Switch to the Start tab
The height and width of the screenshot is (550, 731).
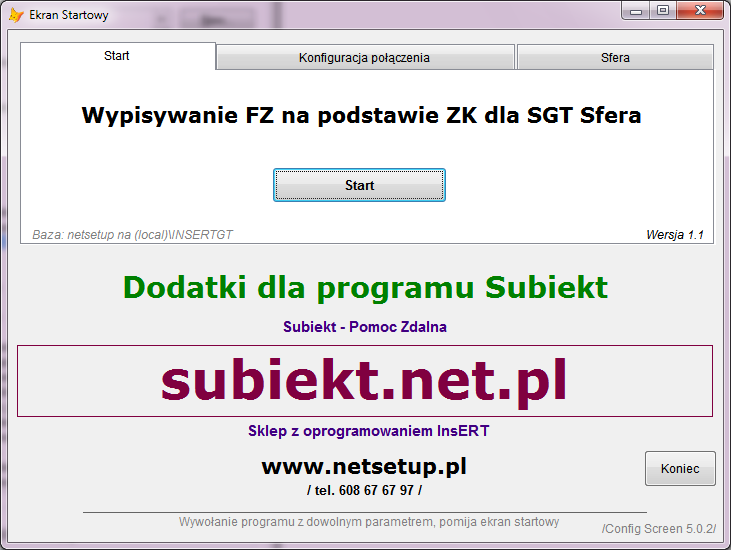(x=117, y=56)
